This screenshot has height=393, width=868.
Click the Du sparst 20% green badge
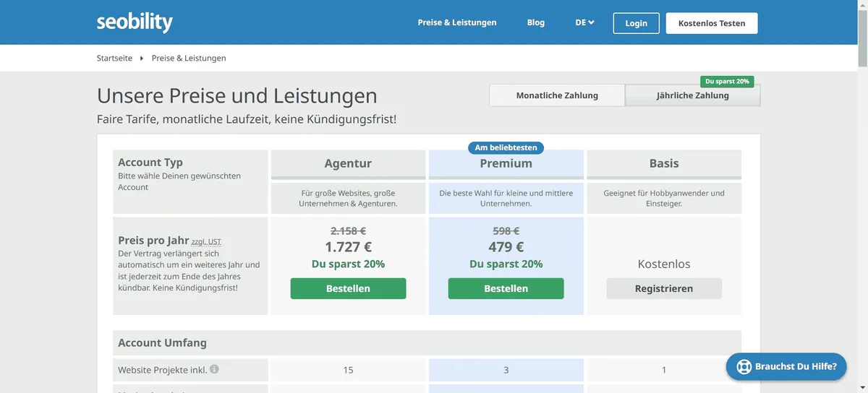pyautogui.click(x=727, y=81)
